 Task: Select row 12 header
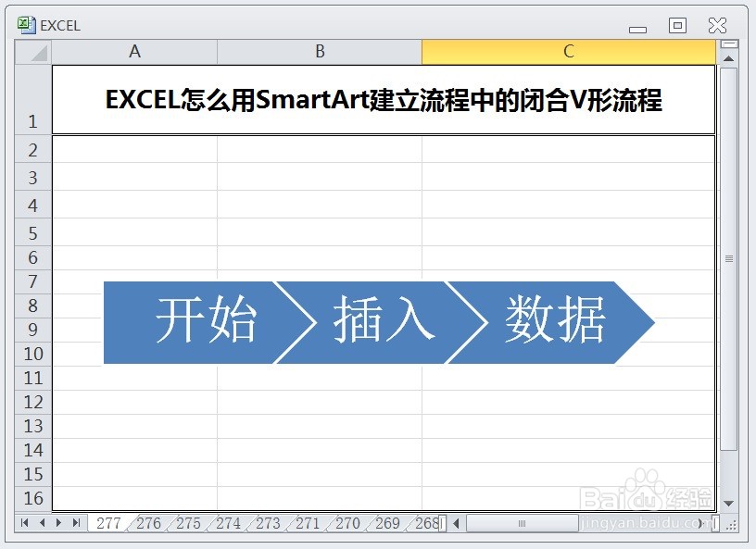32,402
